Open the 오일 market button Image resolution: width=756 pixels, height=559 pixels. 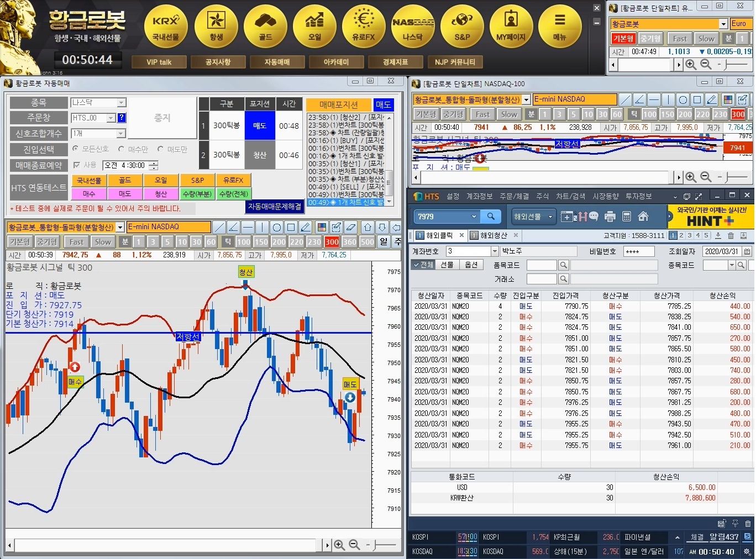[x=314, y=27]
